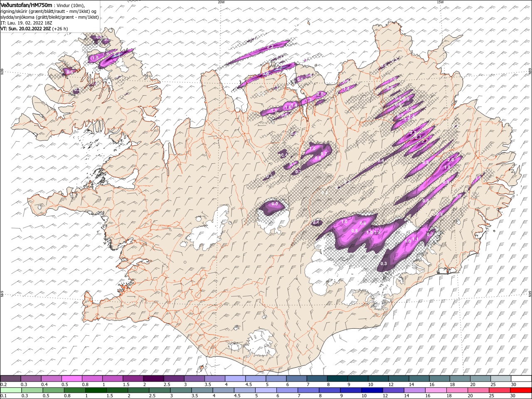Pick the lavender swatch between 4 and 4.5, top row
532x399 pixels.
point(235,379)
